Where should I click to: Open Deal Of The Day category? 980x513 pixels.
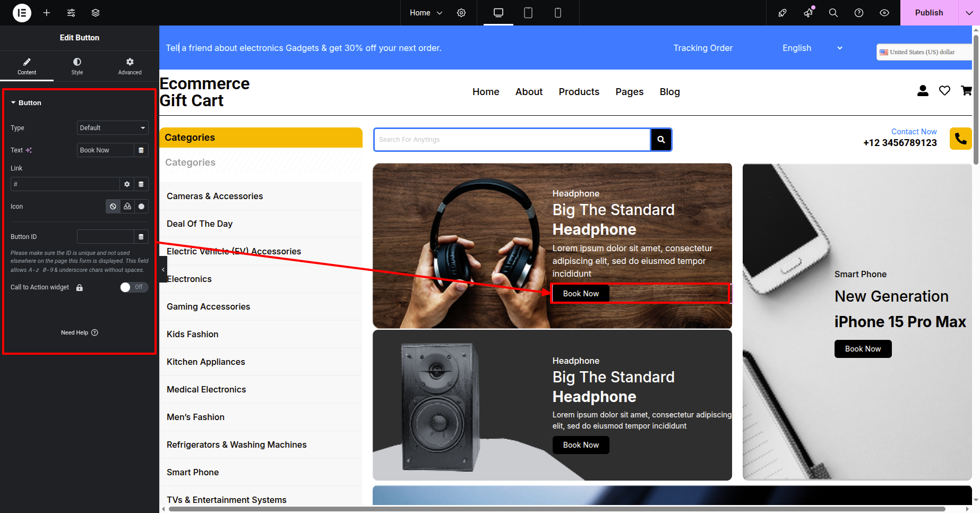coord(200,224)
